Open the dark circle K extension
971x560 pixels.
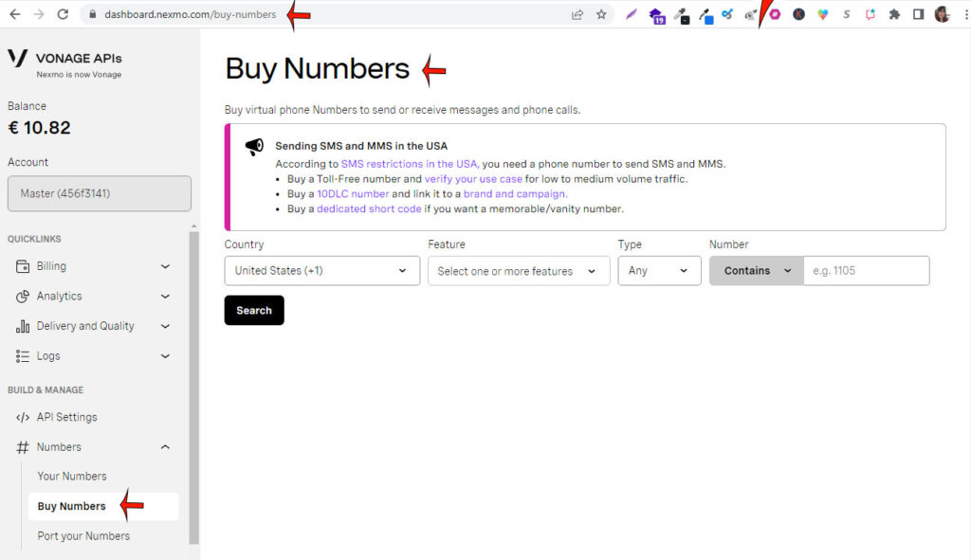[798, 14]
